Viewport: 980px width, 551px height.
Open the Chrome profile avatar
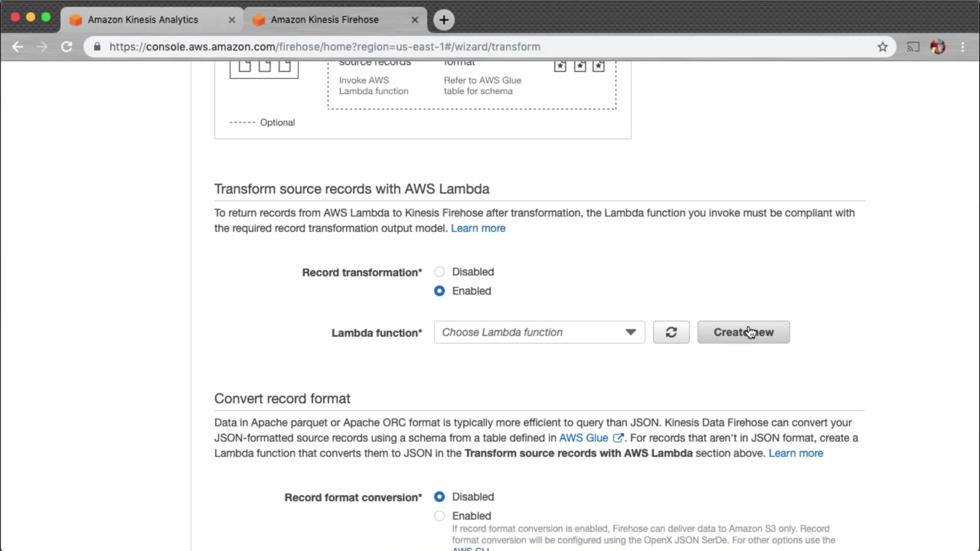tap(938, 47)
